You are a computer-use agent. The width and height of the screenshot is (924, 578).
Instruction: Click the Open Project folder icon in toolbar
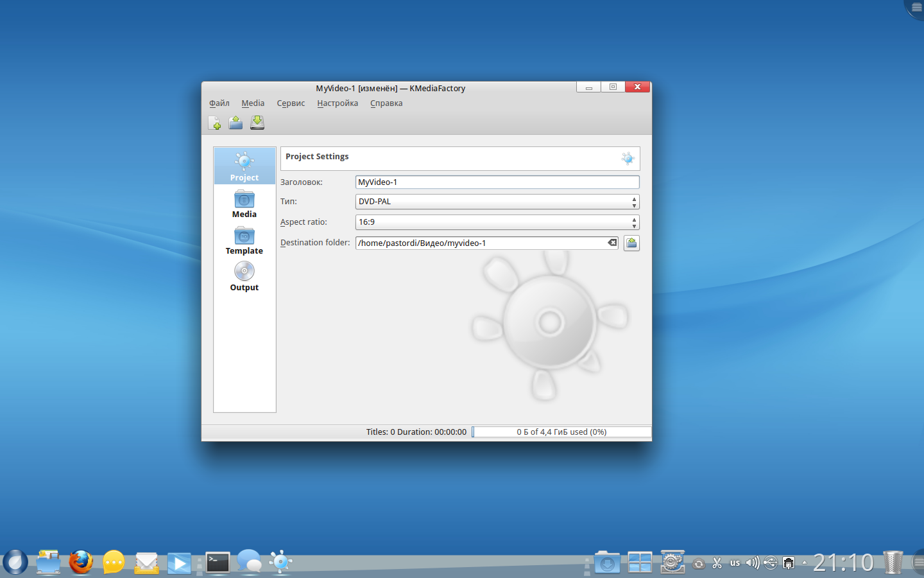click(x=235, y=123)
